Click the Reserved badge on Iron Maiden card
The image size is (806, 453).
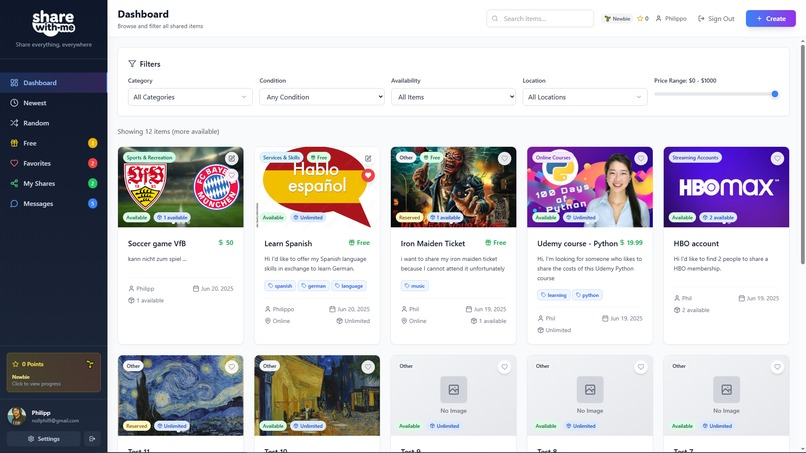tap(409, 218)
